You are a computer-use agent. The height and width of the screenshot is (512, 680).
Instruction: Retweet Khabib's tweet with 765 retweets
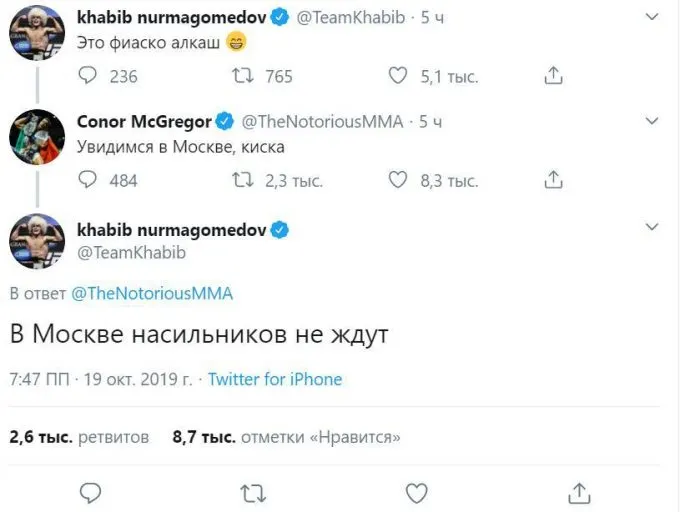(243, 76)
